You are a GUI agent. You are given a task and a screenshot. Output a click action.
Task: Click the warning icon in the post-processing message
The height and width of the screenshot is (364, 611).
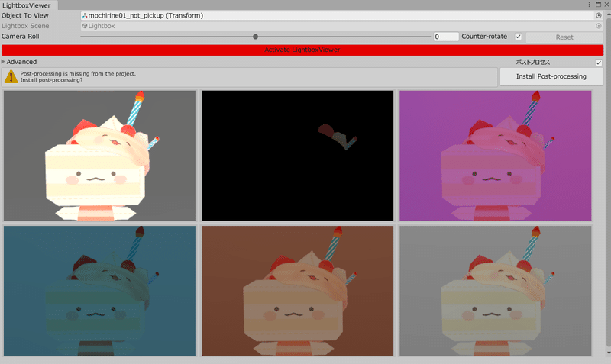[11, 77]
